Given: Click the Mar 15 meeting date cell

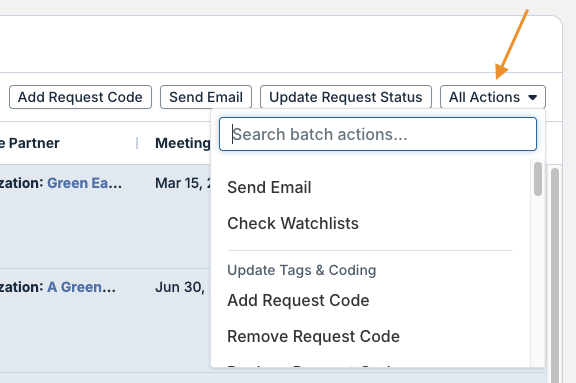Looking at the screenshot, I should 182,183.
